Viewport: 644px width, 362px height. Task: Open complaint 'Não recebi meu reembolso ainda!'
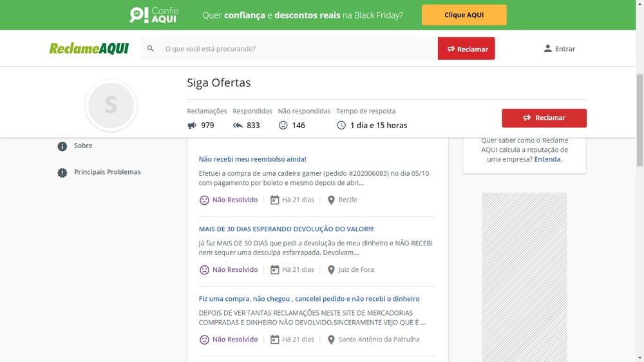click(x=252, y=159)
